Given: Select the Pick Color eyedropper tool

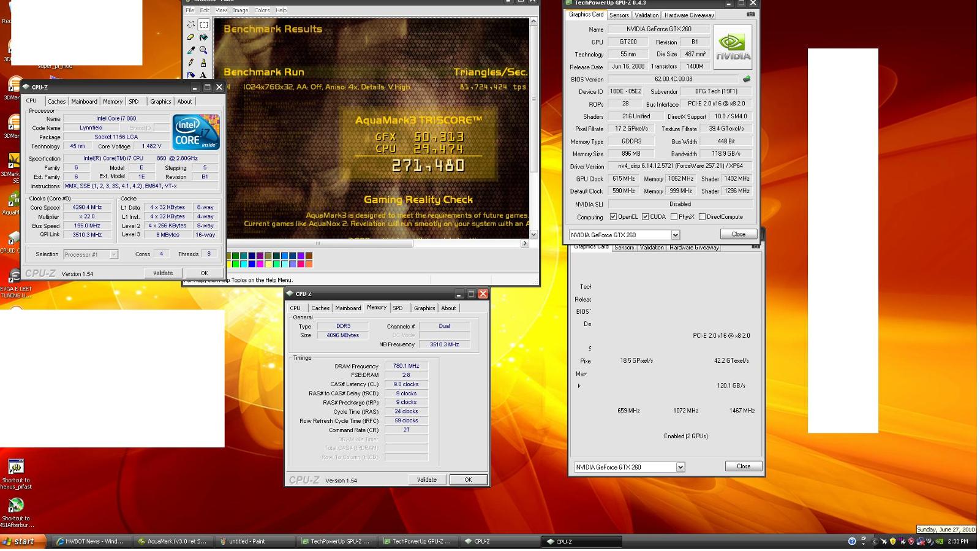Looking at the screenshot, I should (191, 50).
